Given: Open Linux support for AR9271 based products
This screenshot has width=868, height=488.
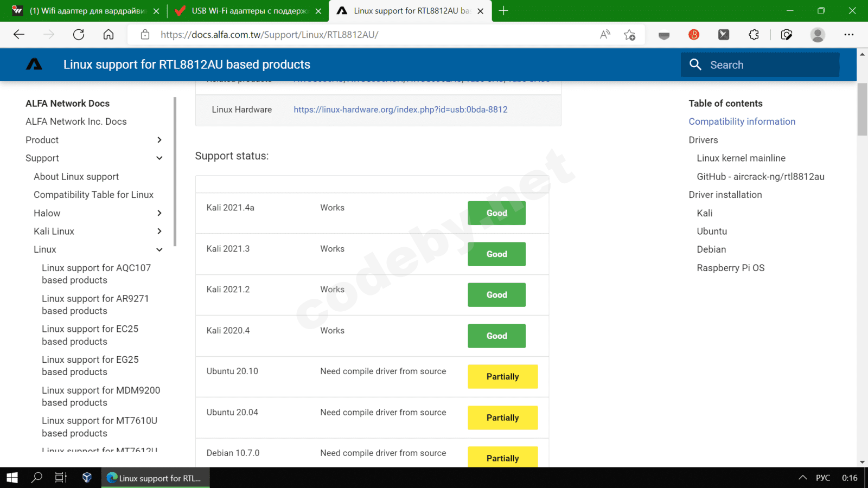Looking at the screenshot, I should click(95, 305).
